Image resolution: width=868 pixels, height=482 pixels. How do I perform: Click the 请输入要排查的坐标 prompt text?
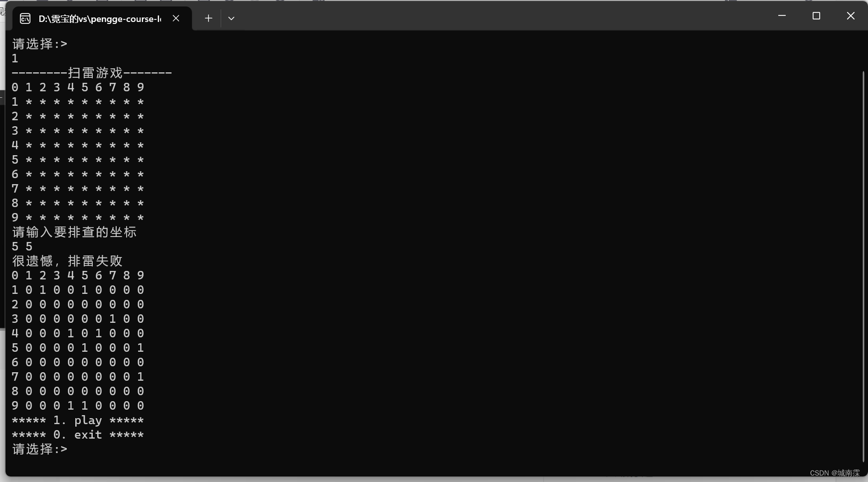click(x=74, y=232)
